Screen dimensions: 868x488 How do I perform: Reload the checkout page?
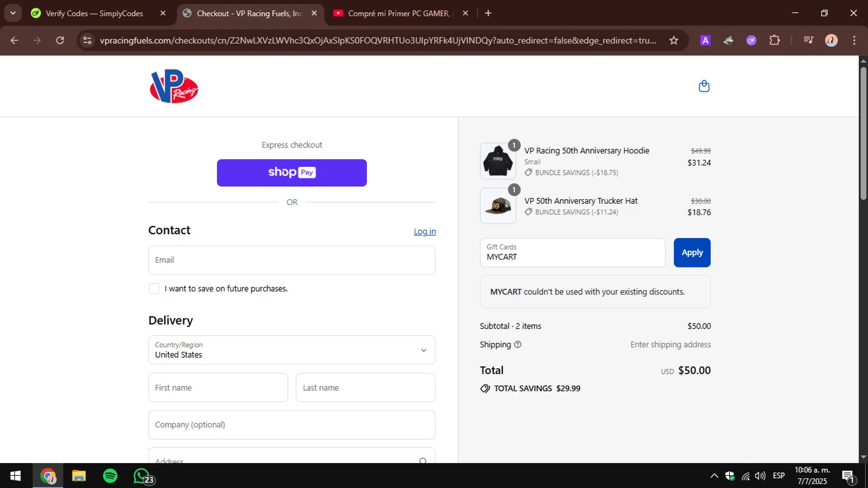(60, 41)
